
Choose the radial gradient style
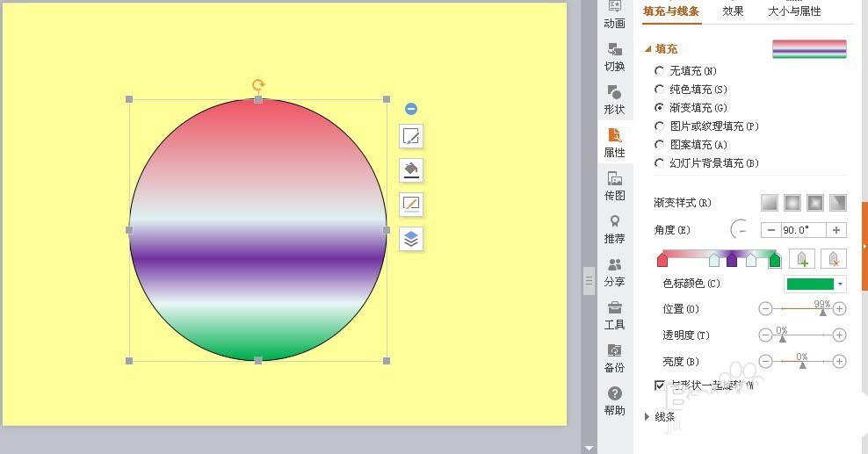[792, 203]
